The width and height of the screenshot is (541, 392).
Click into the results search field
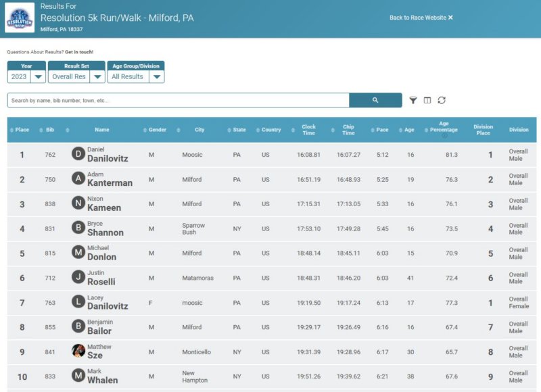[x=178, y=100]
